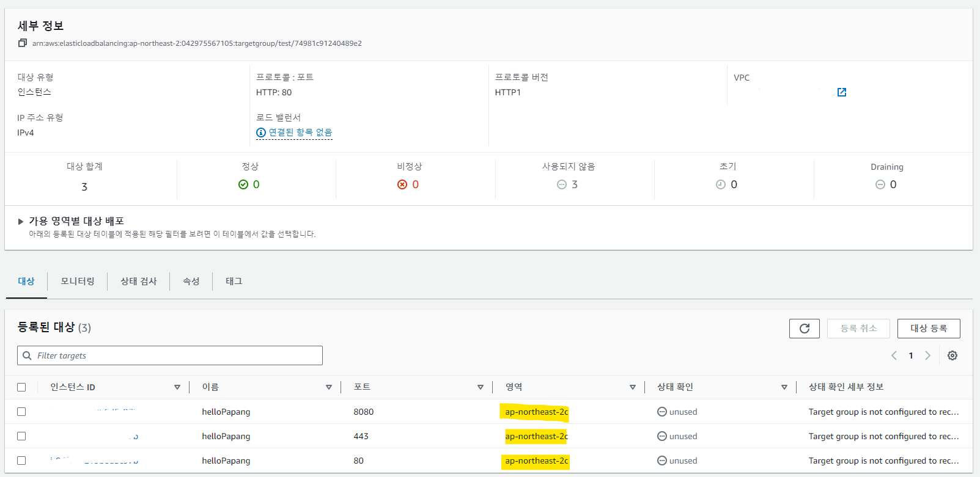The width and height of the screenshot is (980, 477).
Task: Open the 태그 tab
Action: pos(234,281)
